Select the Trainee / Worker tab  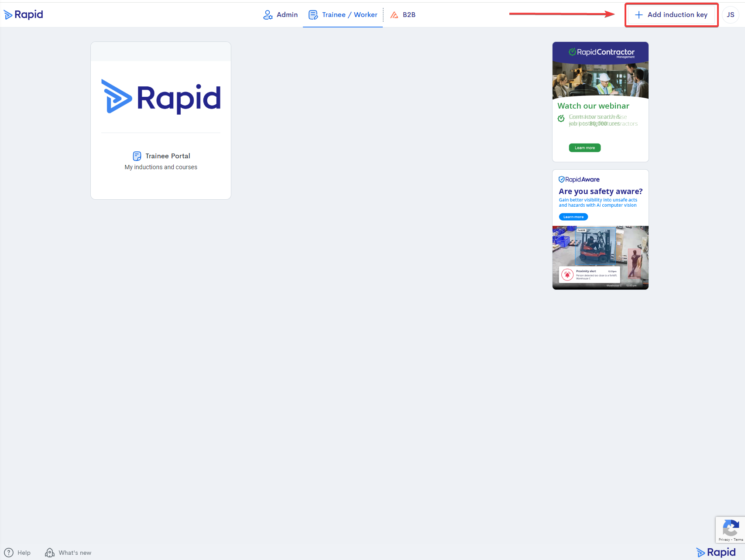(x=343, y=15)
